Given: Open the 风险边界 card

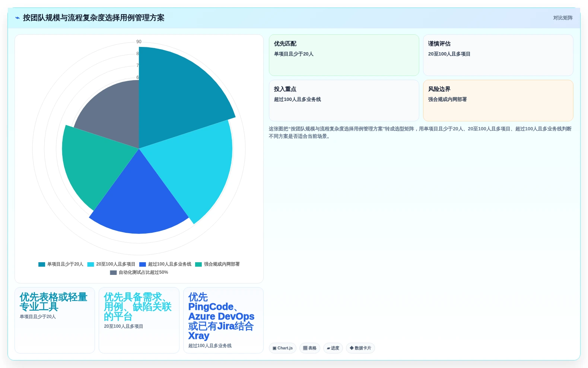Looking at the screenshot, I should 498,101.
